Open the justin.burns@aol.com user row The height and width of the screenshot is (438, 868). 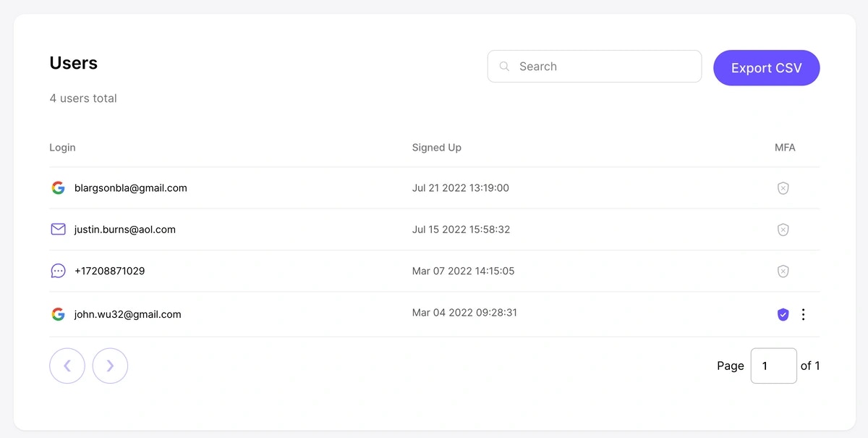(434, 229)
